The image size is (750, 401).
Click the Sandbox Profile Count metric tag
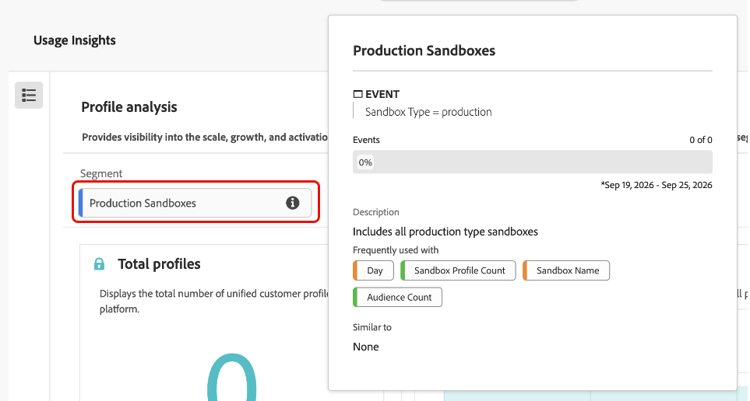tap(458, 270)
